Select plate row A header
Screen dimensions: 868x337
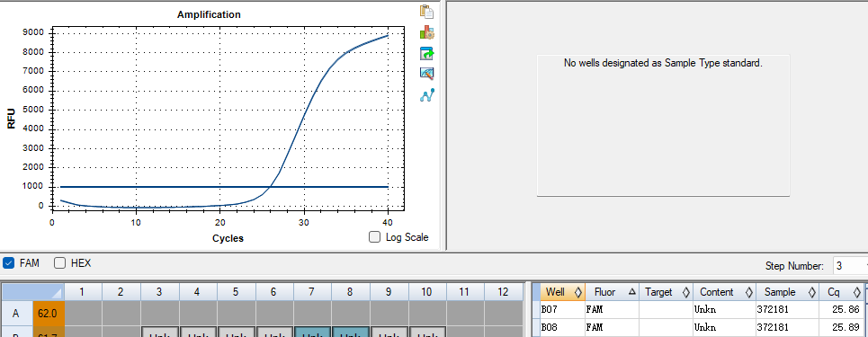[16, 314]
